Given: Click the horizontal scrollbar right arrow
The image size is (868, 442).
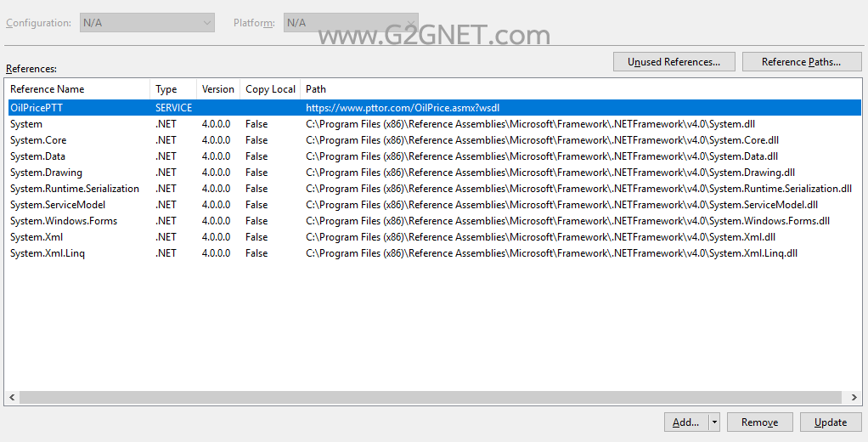Looking at the screenshot, I should (x=854, y=397).
